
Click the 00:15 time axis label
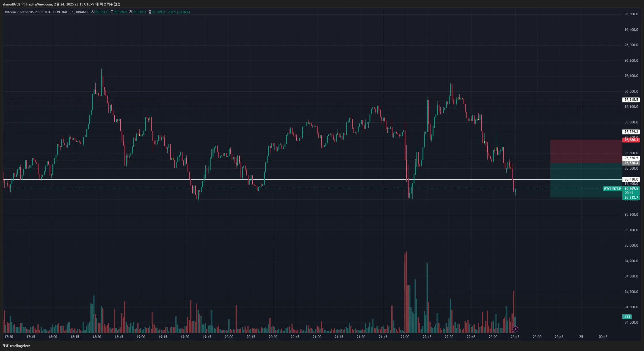coord(603,337)
